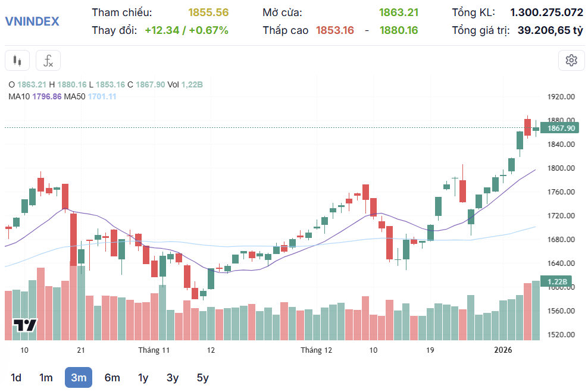Click the TradingView logo on chart

26,325
